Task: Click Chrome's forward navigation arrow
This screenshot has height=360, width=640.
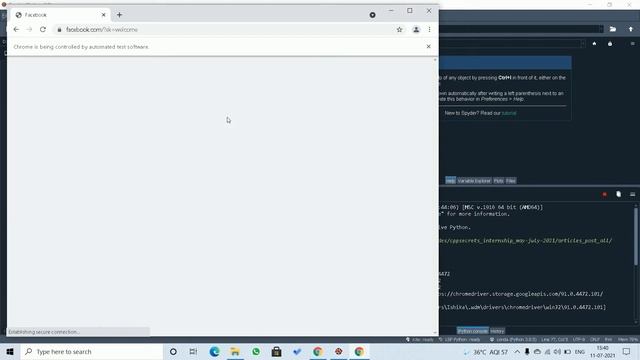Action: click(x=29, y=29)
